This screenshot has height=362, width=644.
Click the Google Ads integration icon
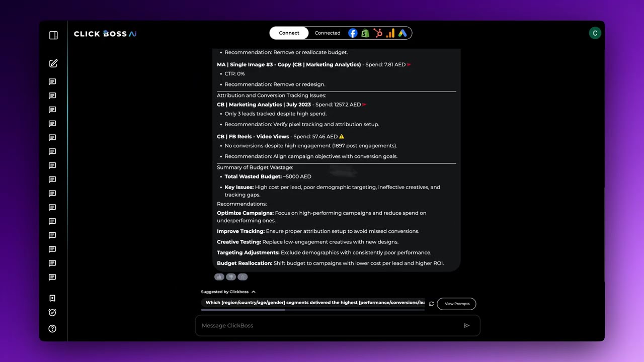pyautogui.click(x=403, y=33)
